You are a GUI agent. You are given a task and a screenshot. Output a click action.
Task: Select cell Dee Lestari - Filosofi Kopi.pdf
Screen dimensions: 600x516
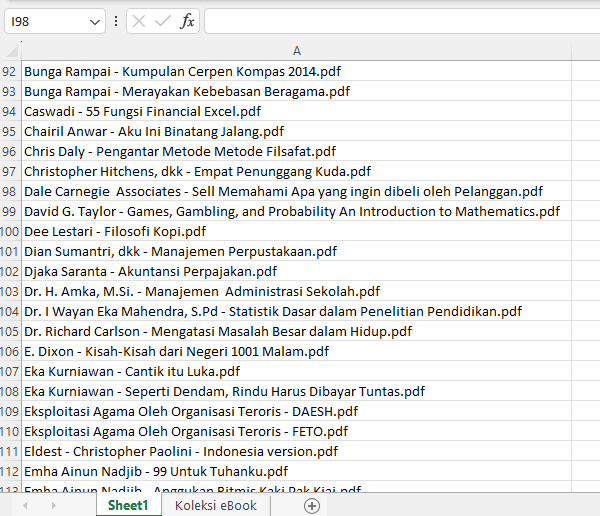pos(297,231)
